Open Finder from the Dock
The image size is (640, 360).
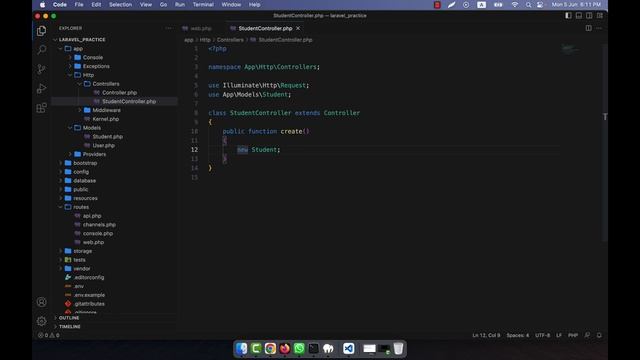(241, 349)
